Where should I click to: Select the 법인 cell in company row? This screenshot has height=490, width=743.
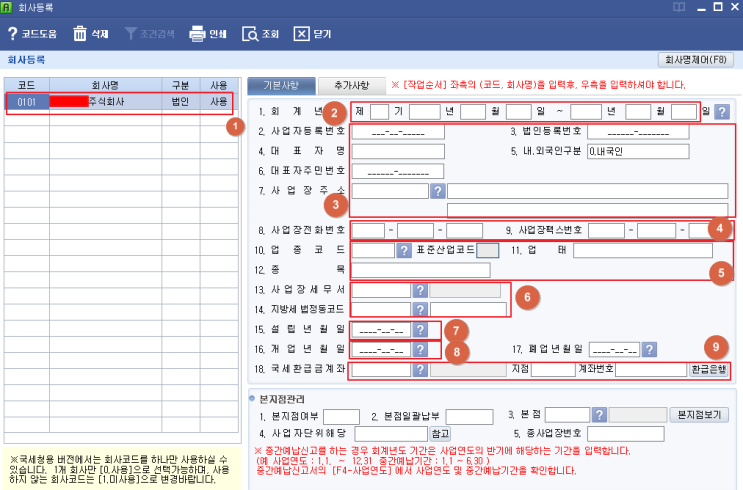pyautogui.click(x=180, y=102)
